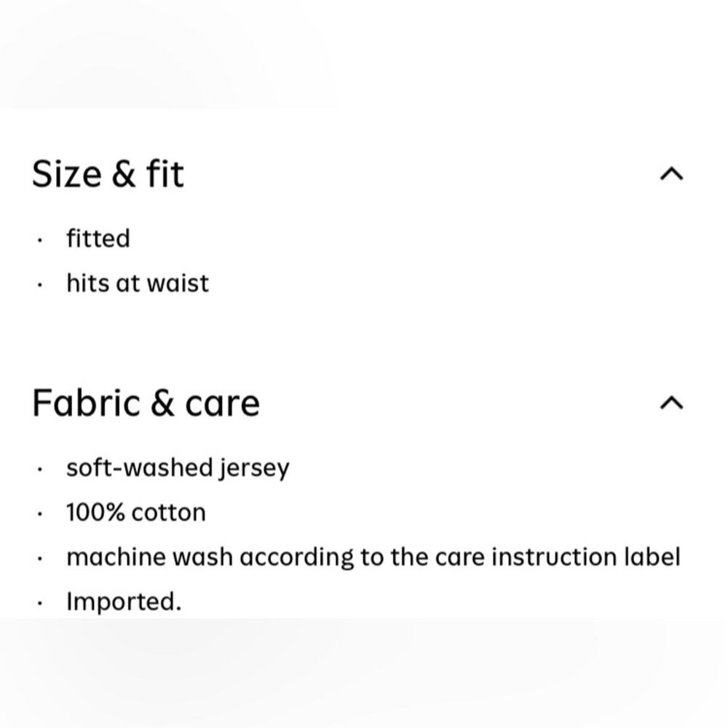Click the bullet dot before 'hits at waist'
The image size is (728, 728).
point(40,285)
